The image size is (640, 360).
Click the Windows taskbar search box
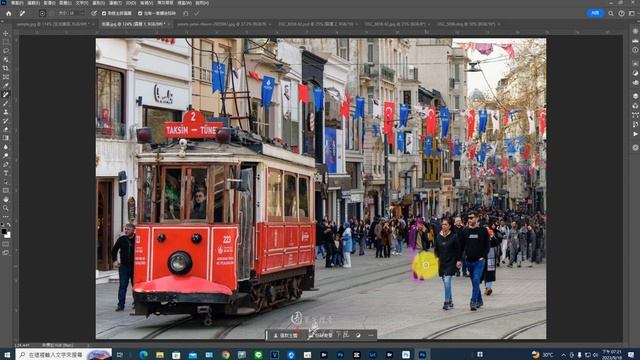click(x=64, y=355)
